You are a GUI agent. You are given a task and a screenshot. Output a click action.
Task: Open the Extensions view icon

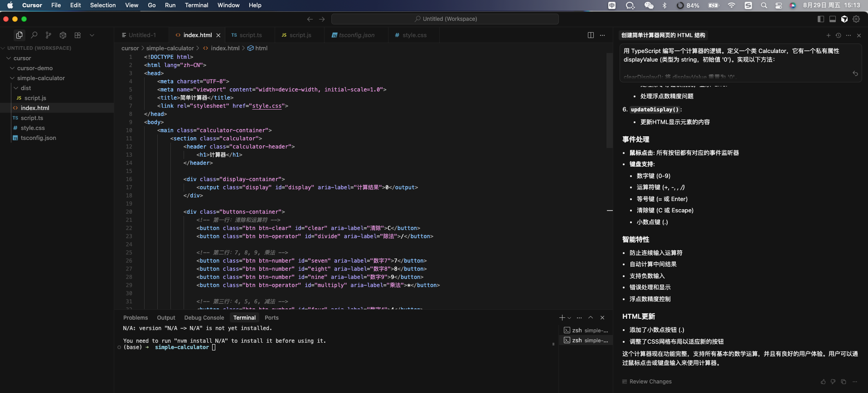tap(78, 35)
